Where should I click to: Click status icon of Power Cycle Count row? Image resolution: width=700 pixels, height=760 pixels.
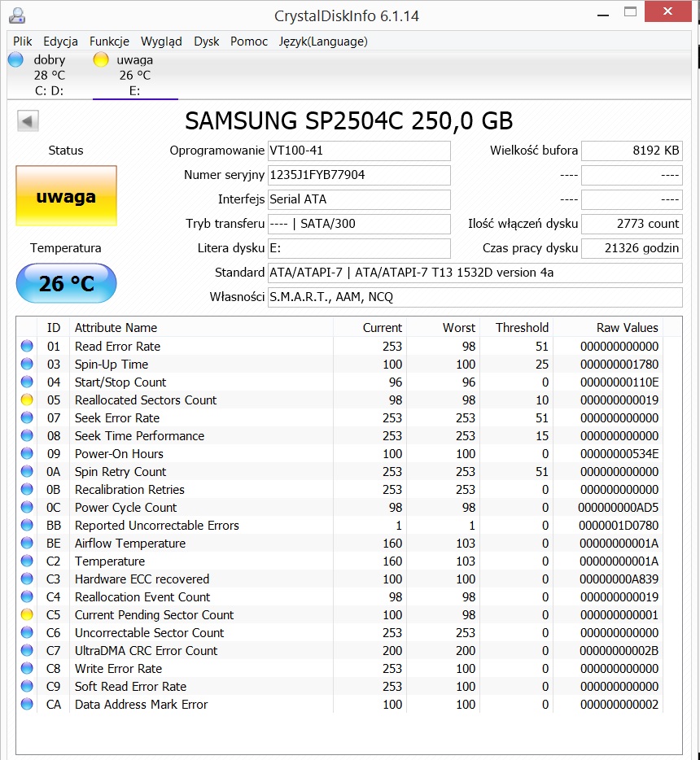pos(27,508)
